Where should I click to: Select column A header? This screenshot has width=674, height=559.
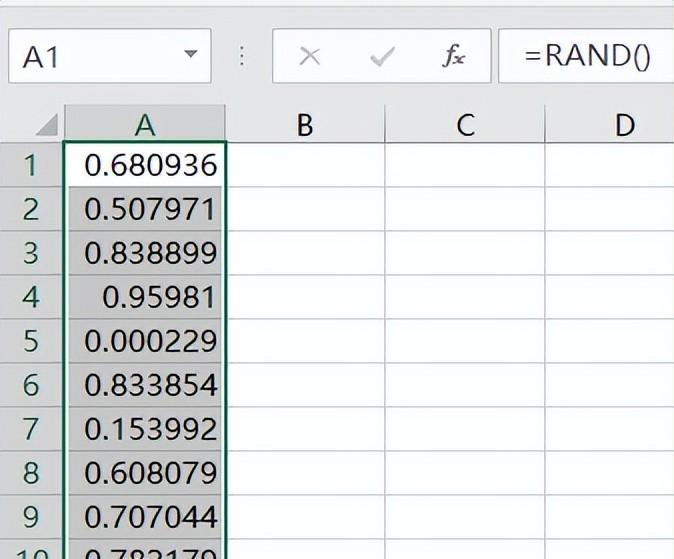pos(145,124)
